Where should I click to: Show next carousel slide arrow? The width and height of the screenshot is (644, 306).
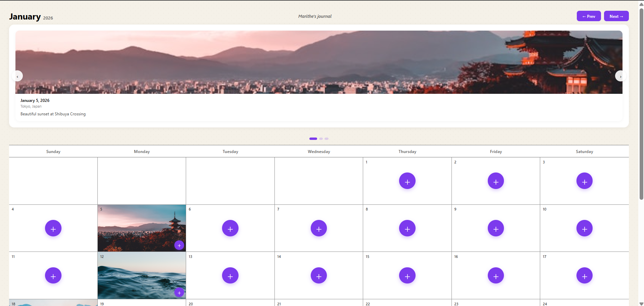coord(620,76)
